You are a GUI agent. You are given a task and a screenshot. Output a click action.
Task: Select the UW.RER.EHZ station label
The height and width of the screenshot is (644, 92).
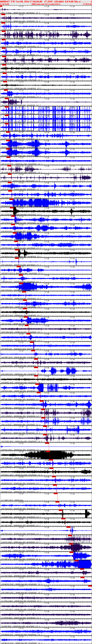click(21, 349)
